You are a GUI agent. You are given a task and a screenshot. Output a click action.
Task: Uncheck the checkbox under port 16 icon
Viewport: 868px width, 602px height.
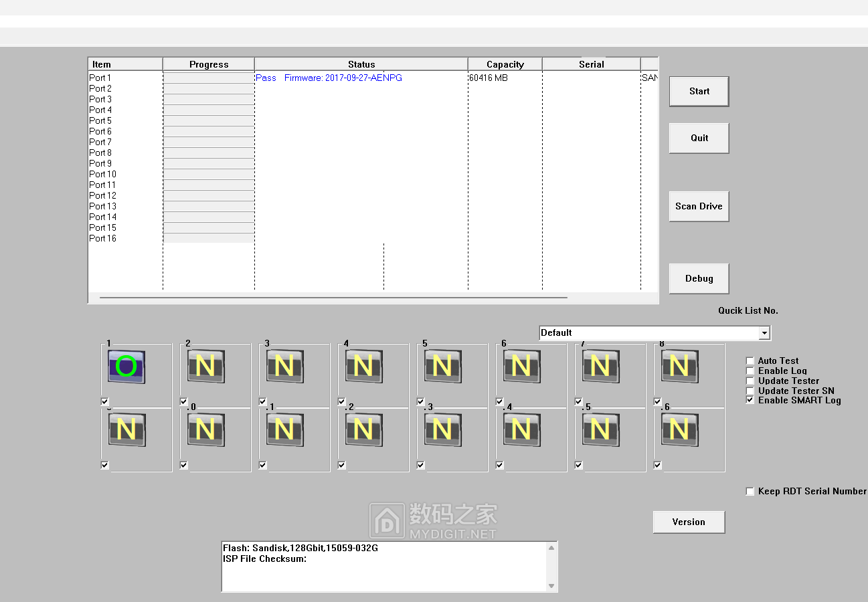click(x=658, y=465)
